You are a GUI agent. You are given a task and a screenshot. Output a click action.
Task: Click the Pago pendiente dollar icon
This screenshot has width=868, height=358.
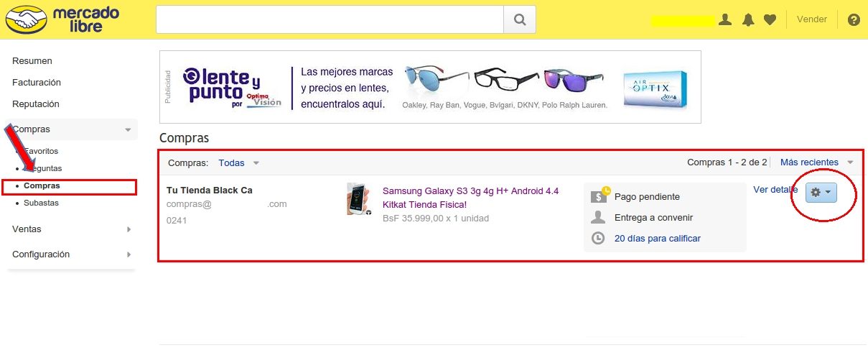[599, 196]
